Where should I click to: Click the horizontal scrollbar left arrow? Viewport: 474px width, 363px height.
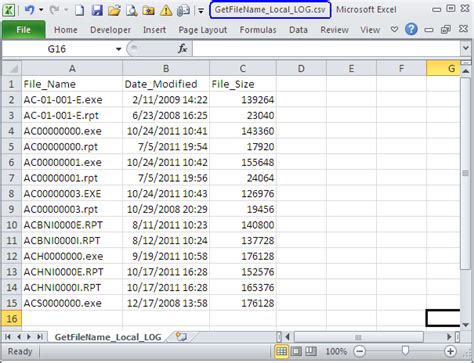point(288,337)
